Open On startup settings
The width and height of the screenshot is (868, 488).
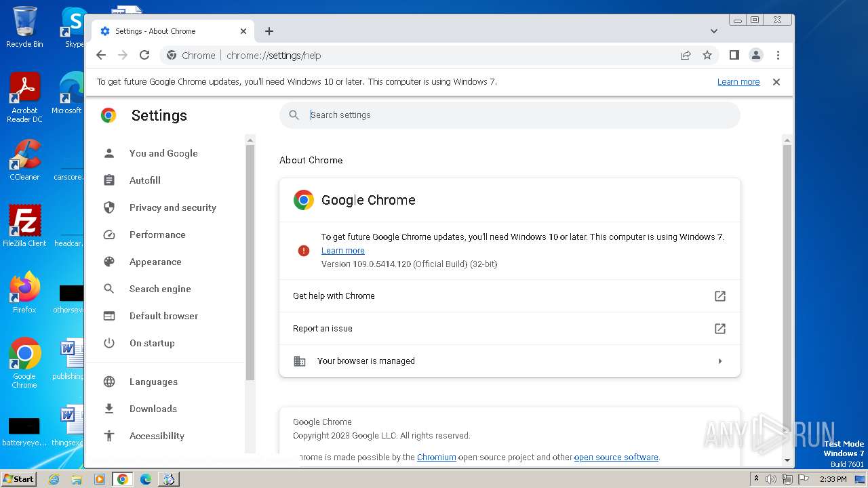pyautogui.click(x=152, y=343)
